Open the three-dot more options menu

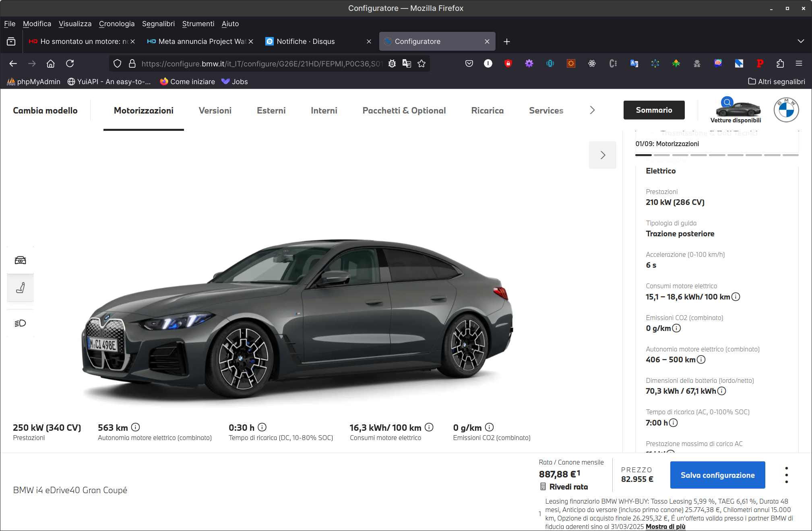click(786, 475)
